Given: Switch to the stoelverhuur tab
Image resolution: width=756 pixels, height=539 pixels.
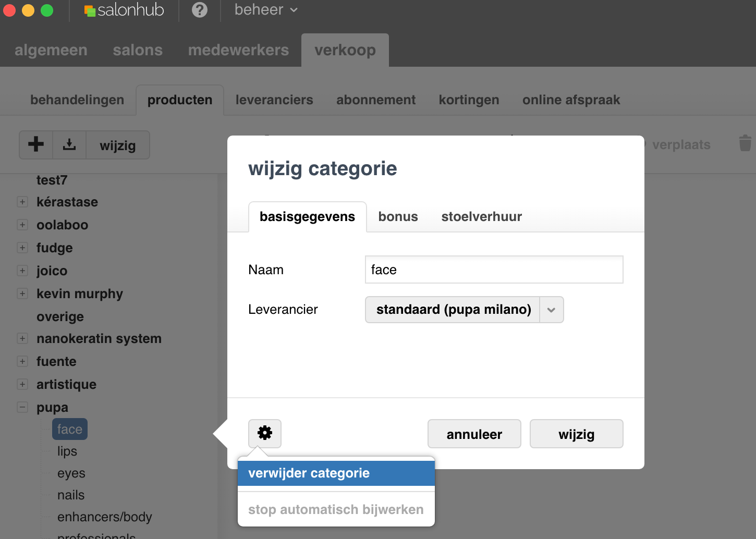Looking at the screenshot, I should point(481,217).
